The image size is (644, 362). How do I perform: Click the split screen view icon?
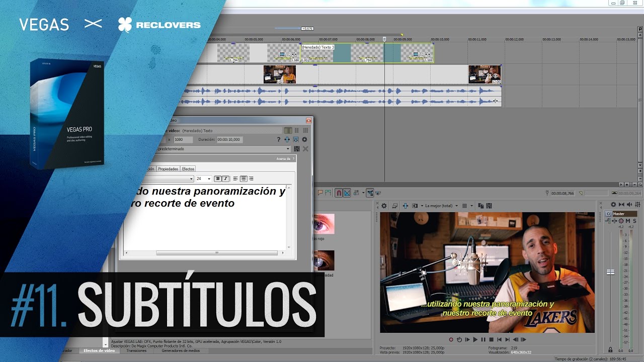coord(415,206)
